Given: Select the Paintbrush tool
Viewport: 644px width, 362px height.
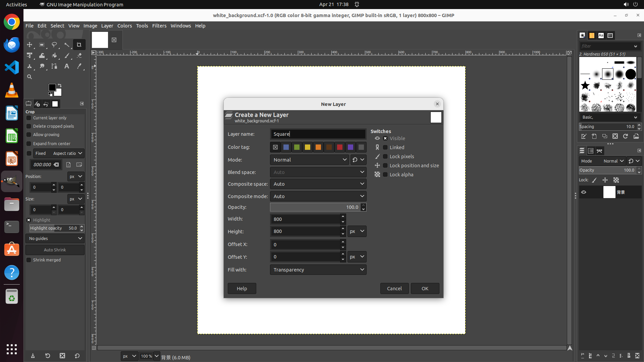Looking at the screenshot, I should tap(67, 56).
